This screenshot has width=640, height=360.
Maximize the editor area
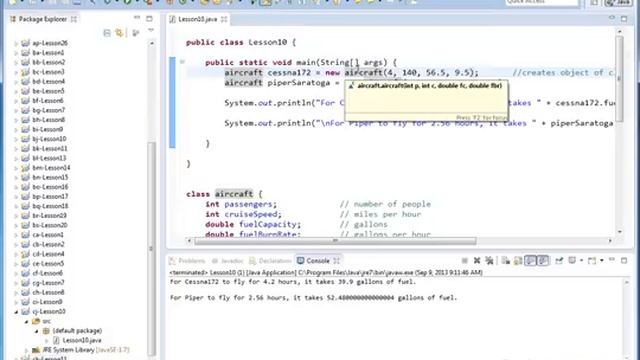624,19
